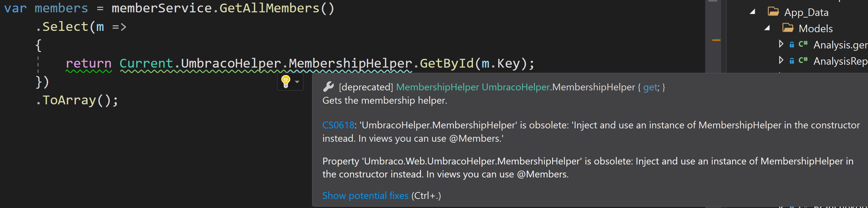Expand the Analysis.gen file node
This screenshot has height=208, width=868.
point(781,44)
